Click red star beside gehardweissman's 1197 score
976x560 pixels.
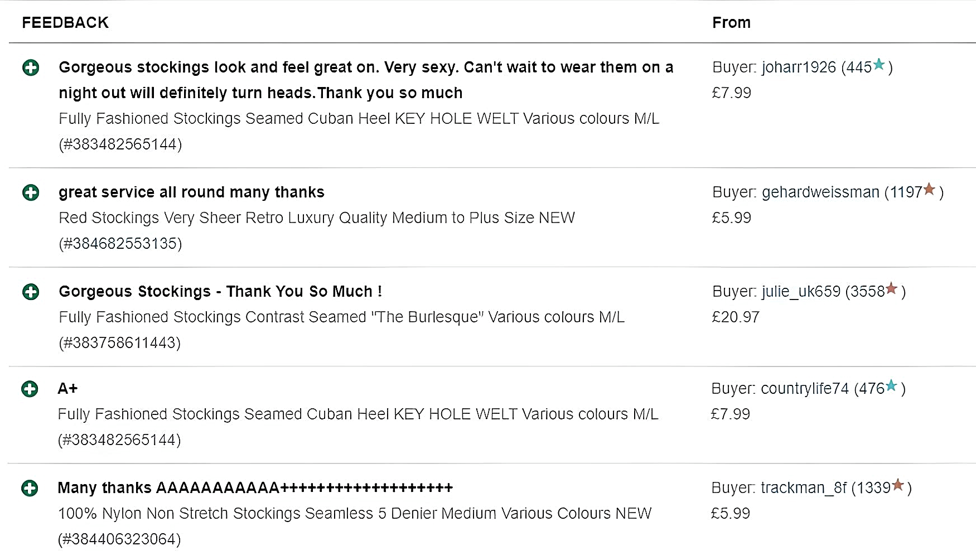pos(929,190)
